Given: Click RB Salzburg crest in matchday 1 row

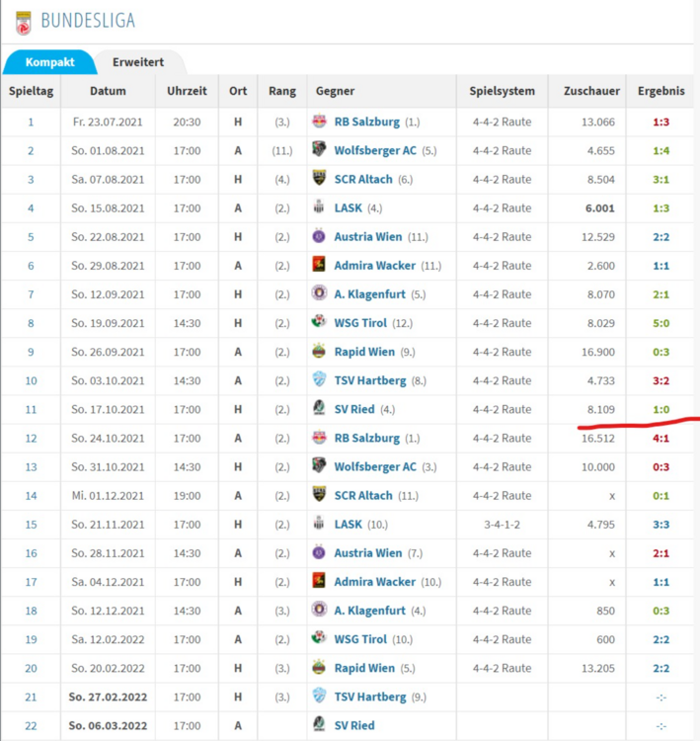Looking at the screenshot, I should [x=319, y=121].
